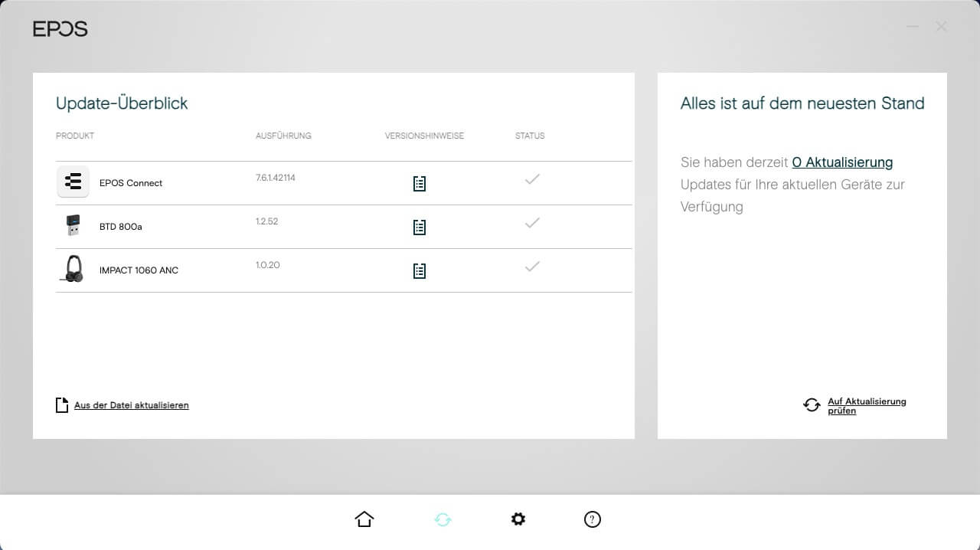Click the IMPACT 1060 ANC status checkmark
The image size is (980, 550).
[x=532, y=267]
